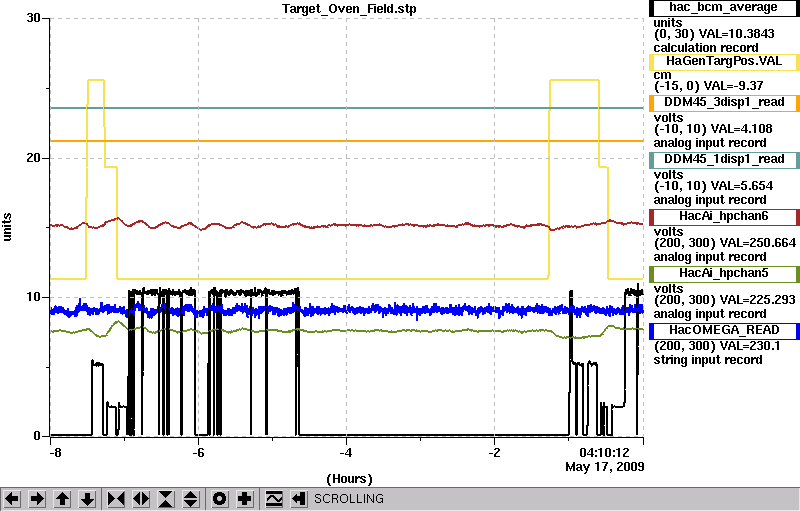Click the vertical zoom-in (hourglass) icon
This screenshot has width=800, height=511.
166,498
